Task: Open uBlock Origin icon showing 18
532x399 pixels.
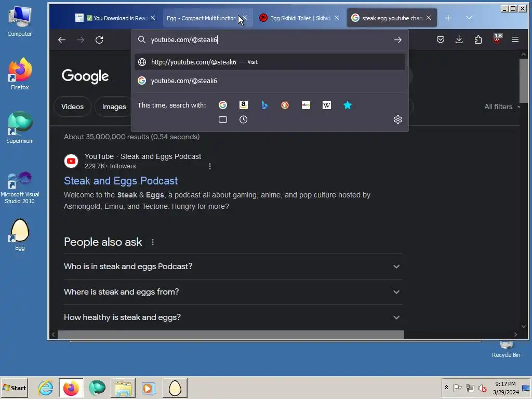Action: click(497, 38)
